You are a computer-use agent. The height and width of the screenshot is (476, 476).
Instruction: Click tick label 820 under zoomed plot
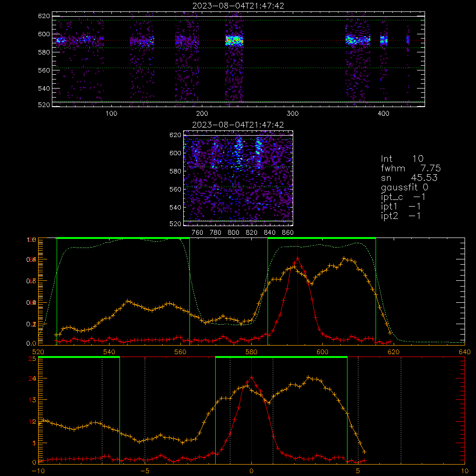coord(252,233)
